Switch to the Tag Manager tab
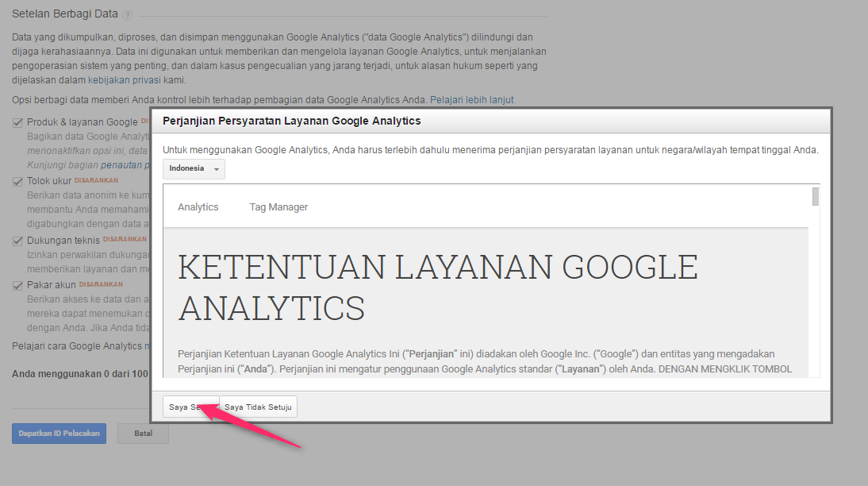Image resolution: width=868 pixels, height=486 pixels. point(278,206)
